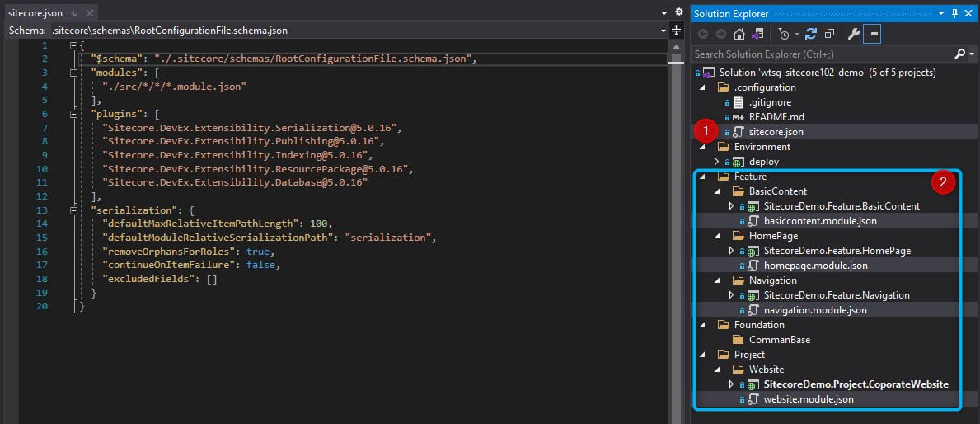Collapse the HomePage folder arrow

coord(717,237)
